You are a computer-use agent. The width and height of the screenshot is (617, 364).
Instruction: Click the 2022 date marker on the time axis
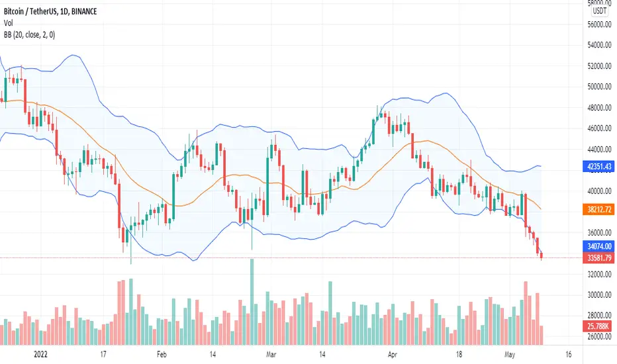click(x=40, y=354)
